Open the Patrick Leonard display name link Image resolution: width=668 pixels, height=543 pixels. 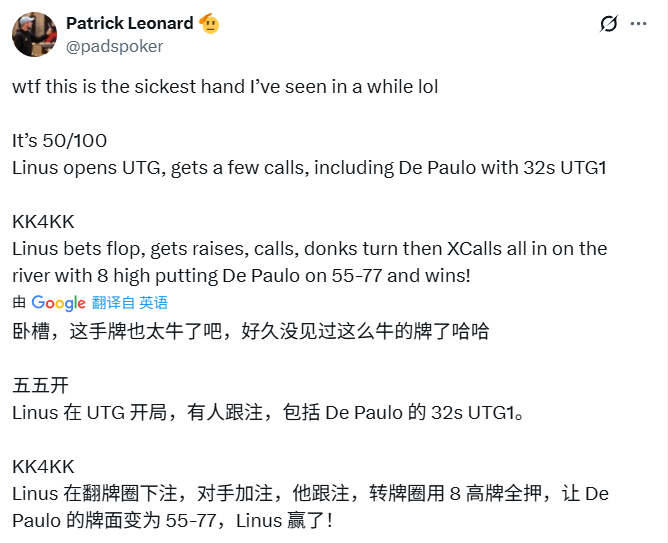click(x=129, y=23)
